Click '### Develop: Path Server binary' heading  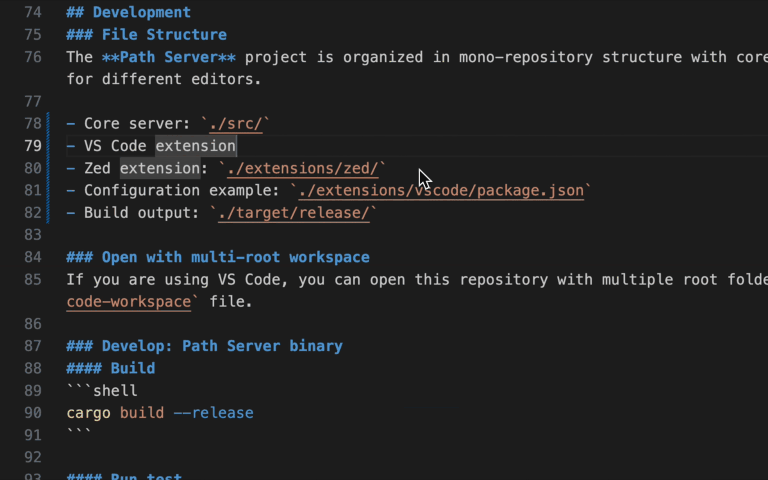pyautogui.click(x=205, y=346)
